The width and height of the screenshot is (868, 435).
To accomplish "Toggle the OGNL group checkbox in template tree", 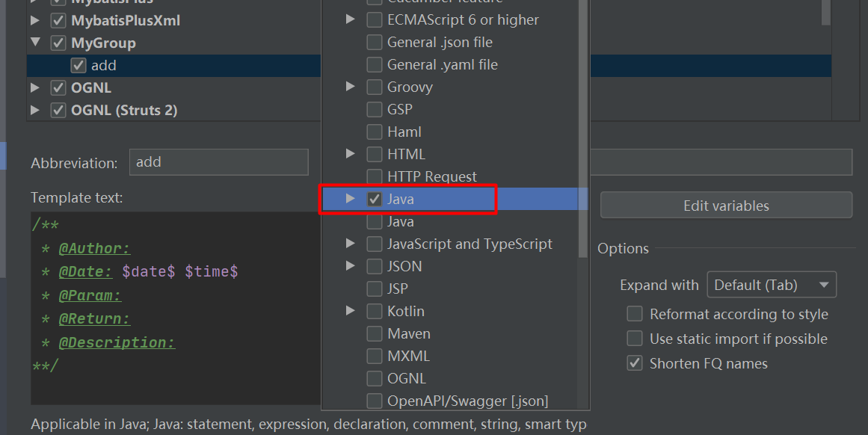I will pos(58,88).
